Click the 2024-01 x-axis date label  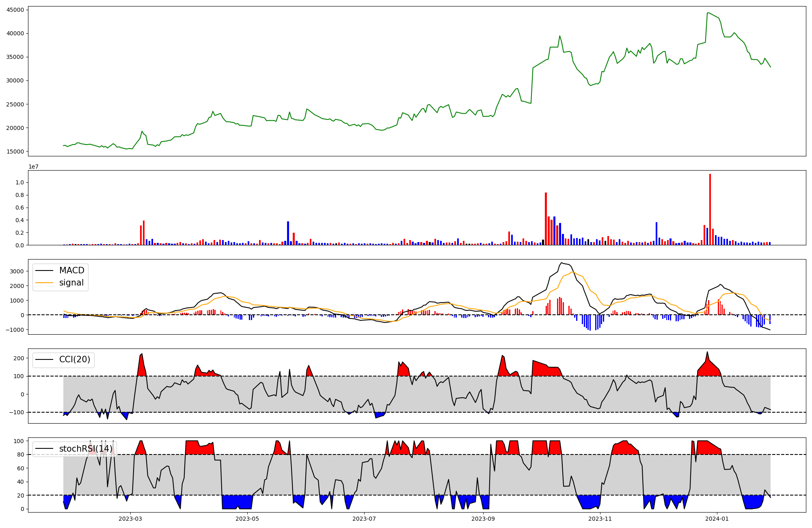coord(717,519)
